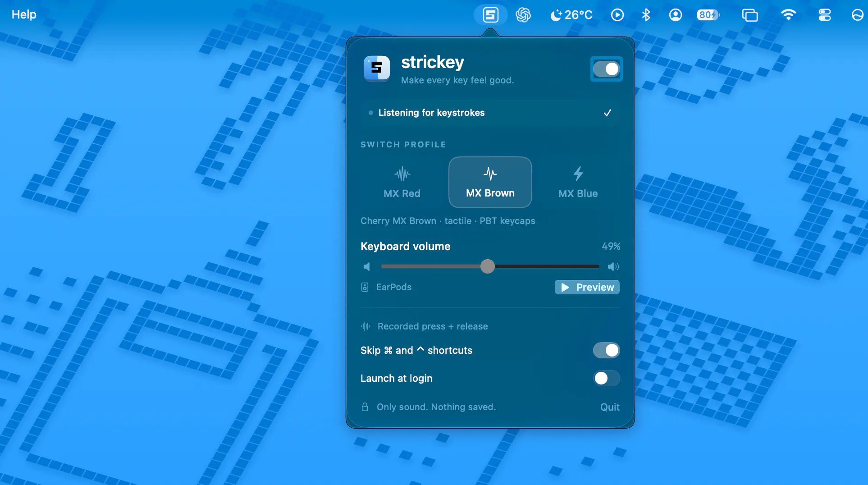Click Only sound. Nothing saved. text

(x=436, y=407)
